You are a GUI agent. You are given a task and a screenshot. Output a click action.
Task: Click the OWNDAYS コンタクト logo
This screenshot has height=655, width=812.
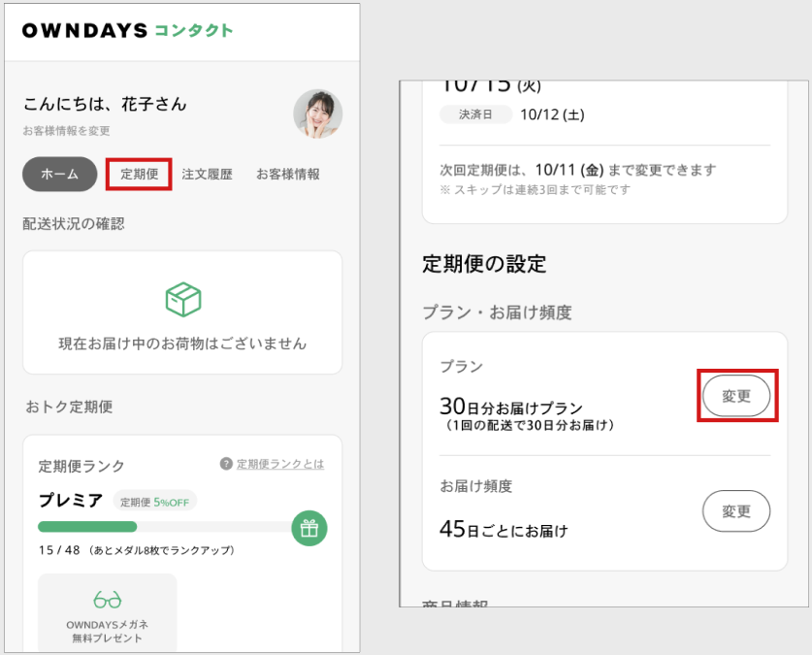click(x=127, y=30)
